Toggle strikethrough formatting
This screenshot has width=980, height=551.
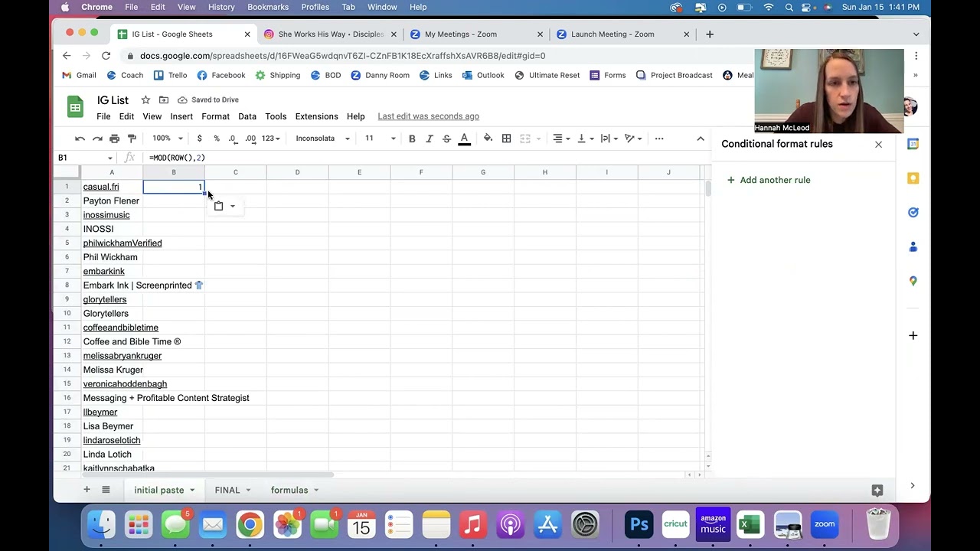point(446,139)
